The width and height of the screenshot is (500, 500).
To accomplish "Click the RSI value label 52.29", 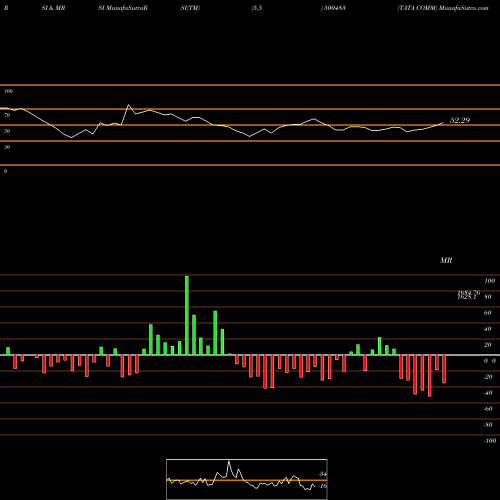I will (x=460, y=120).
